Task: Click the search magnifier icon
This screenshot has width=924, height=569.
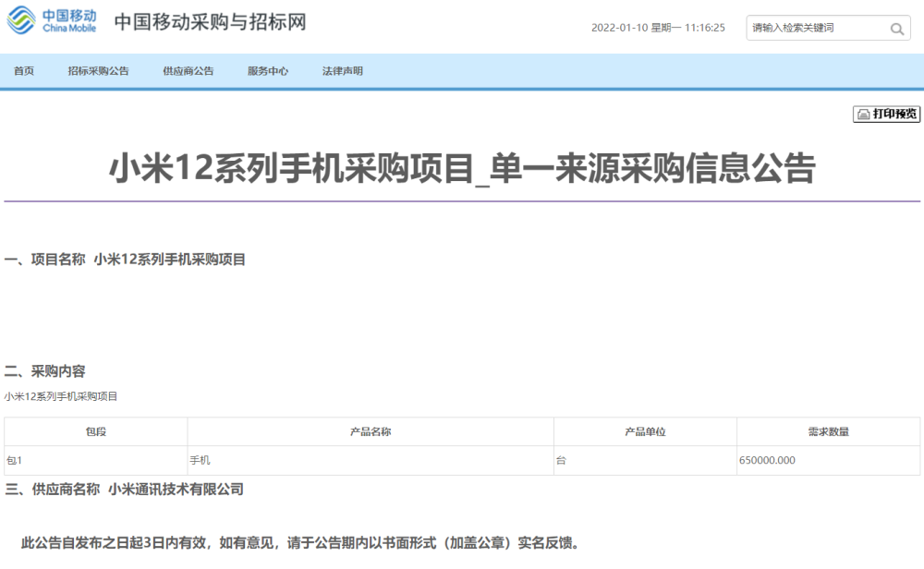Action: click(897, 29)
